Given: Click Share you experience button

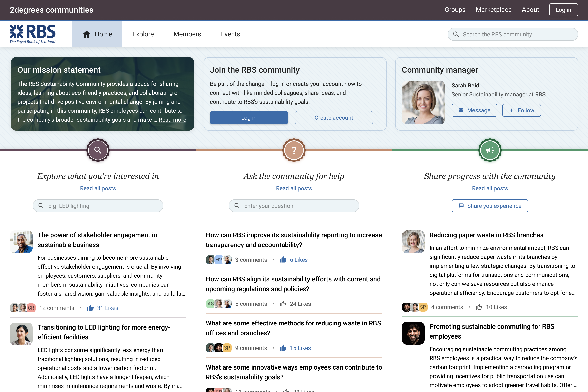Looking at the screenshot, I should tap(490, 206).
